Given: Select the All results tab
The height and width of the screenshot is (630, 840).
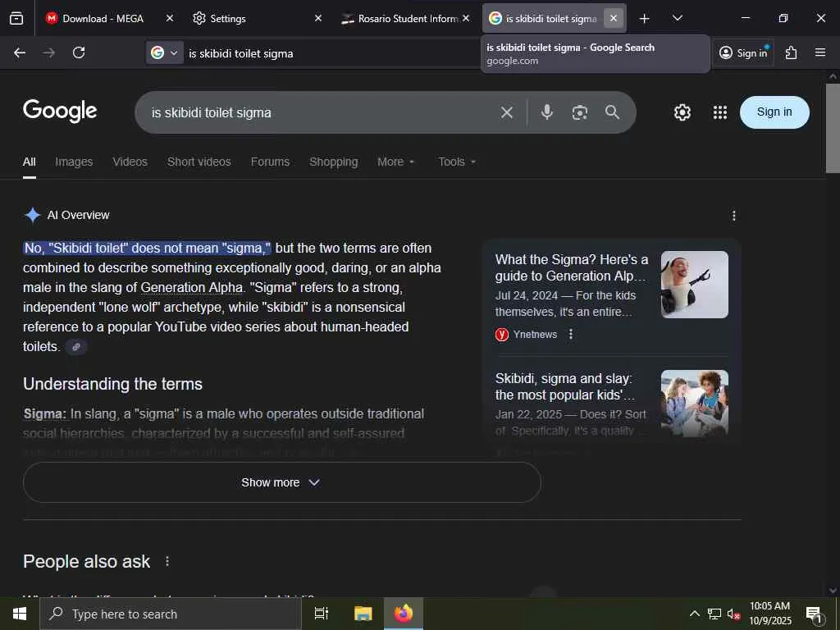Looking at the screenshot, I should [x=30, y=162].
